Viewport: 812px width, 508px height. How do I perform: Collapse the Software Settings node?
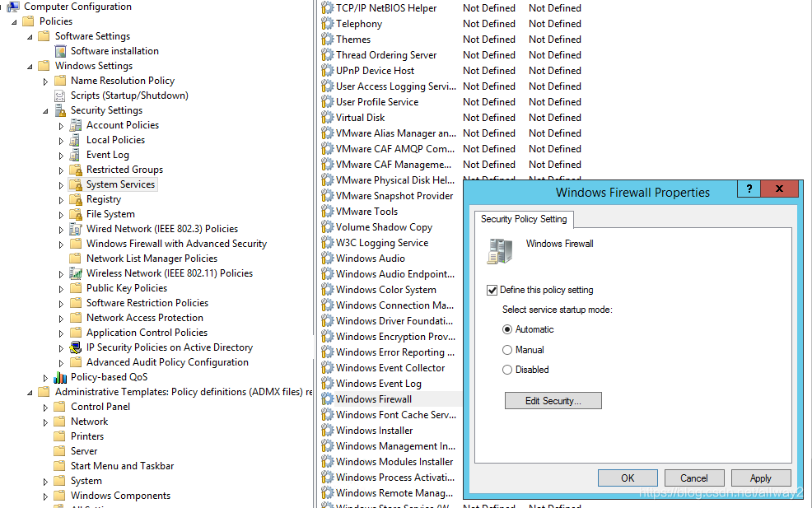(30, 37)
